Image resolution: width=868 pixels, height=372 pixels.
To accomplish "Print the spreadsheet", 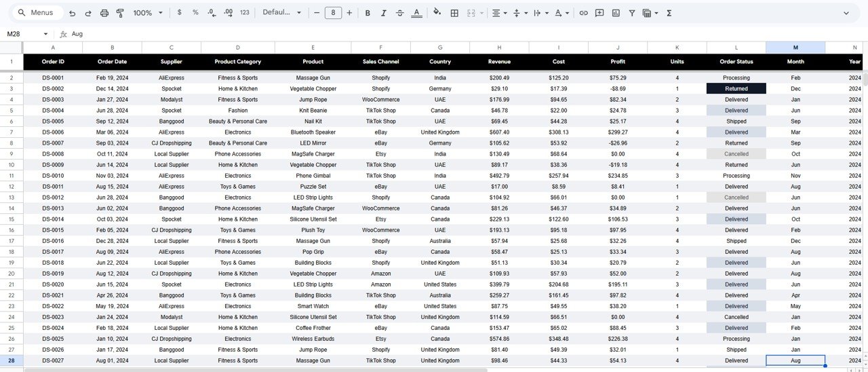I will click(104, 13).
